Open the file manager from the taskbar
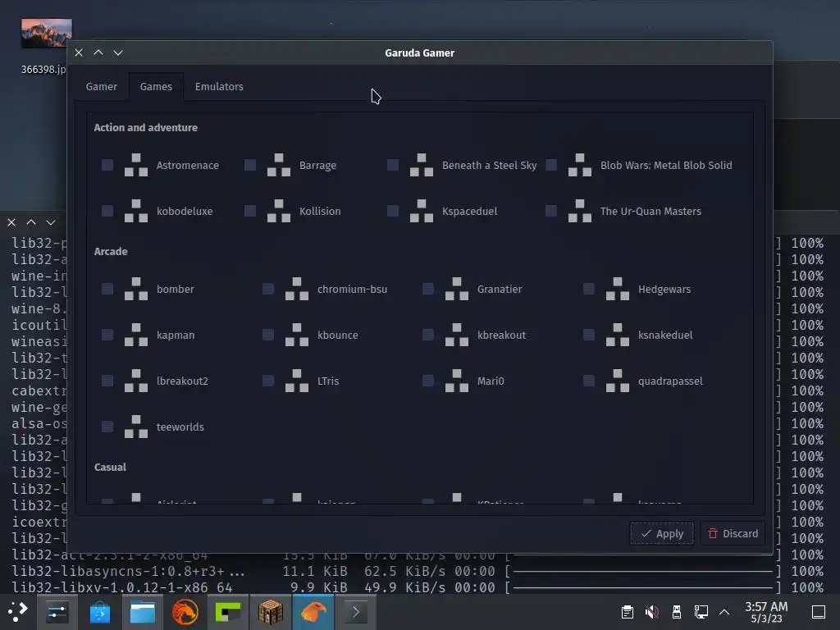 pyautogui.click(x=143, y=612)
